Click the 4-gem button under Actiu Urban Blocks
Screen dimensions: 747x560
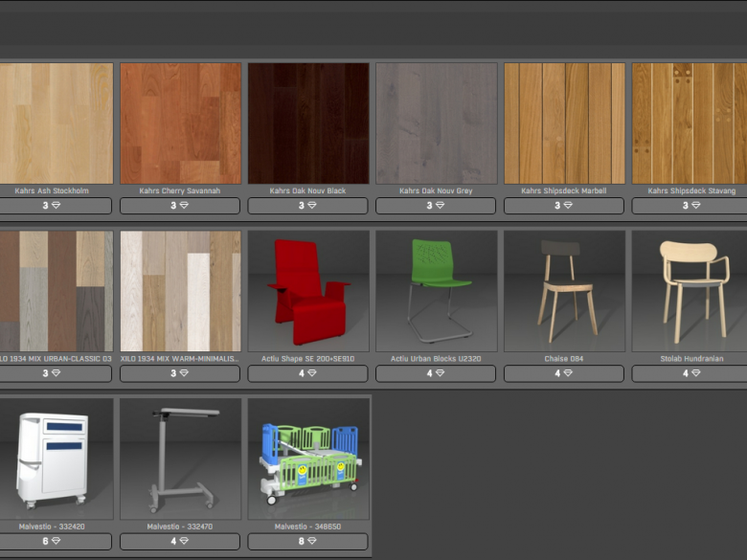tap(436, 373)
